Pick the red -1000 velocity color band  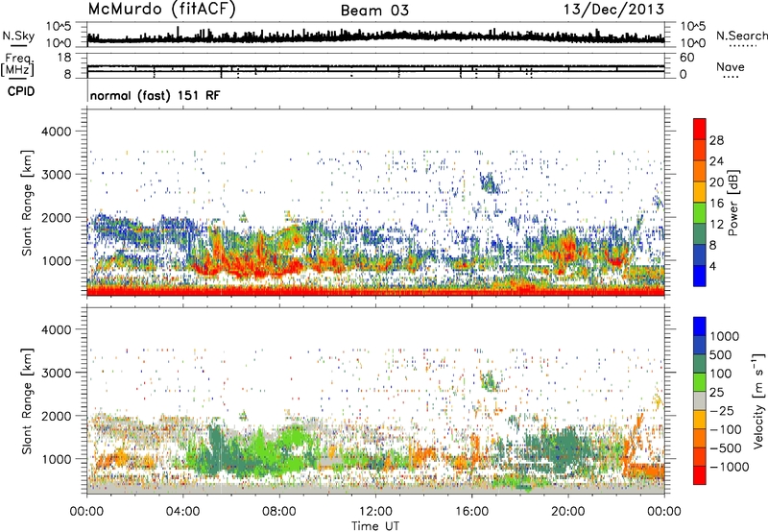point(700,475)
